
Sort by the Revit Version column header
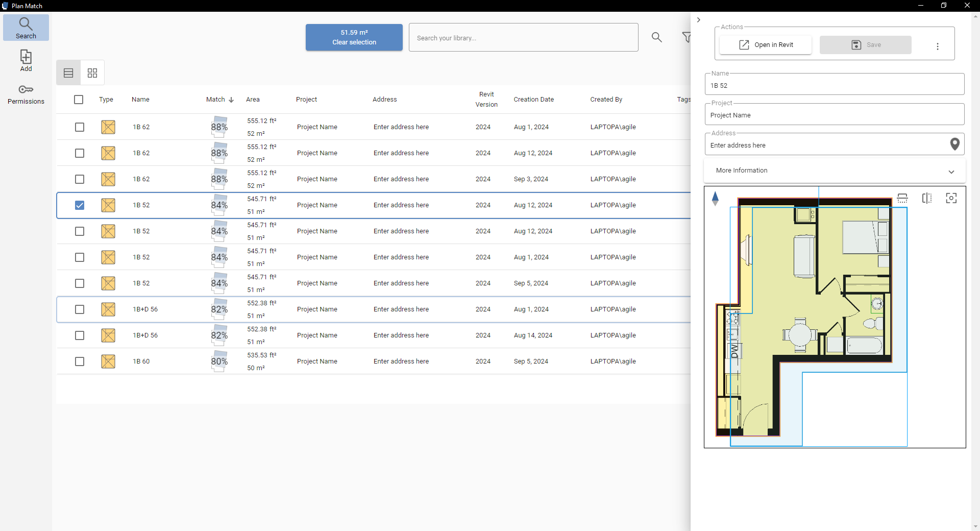coord(486,100)
